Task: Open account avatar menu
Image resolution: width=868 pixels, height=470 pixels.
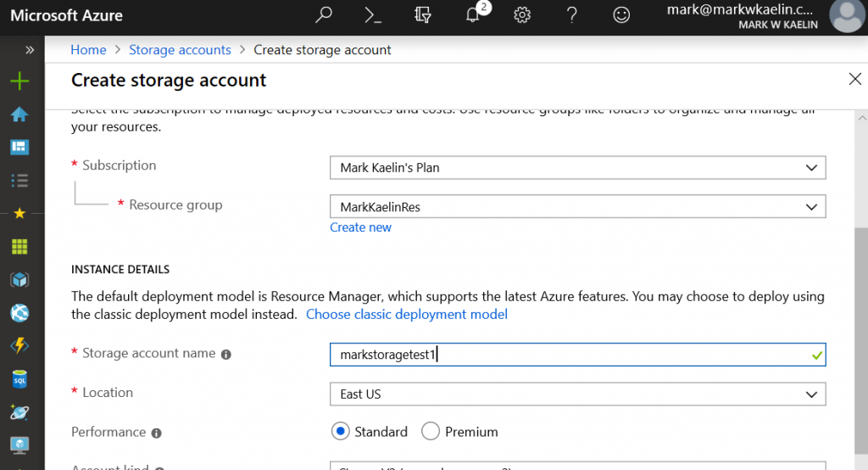Action: (847, 15)
